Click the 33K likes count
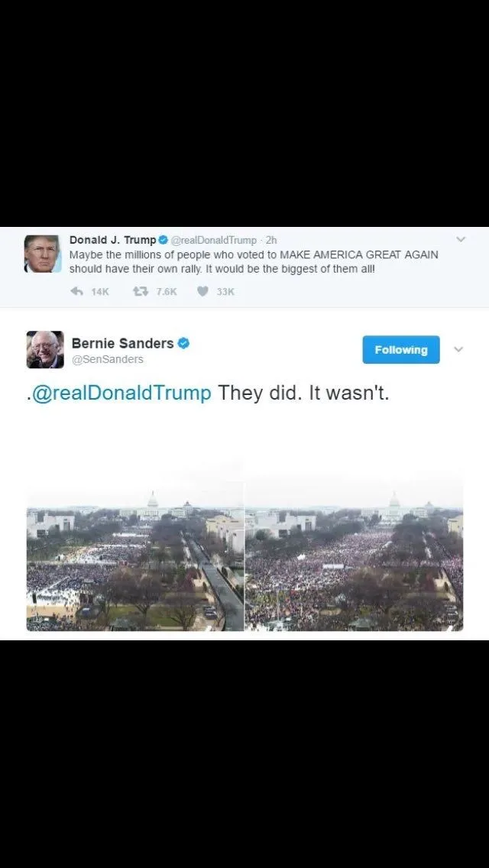Image resolution: width=489 pixels, height=868 pixels. pyautogui.click(x=225, y=292)
